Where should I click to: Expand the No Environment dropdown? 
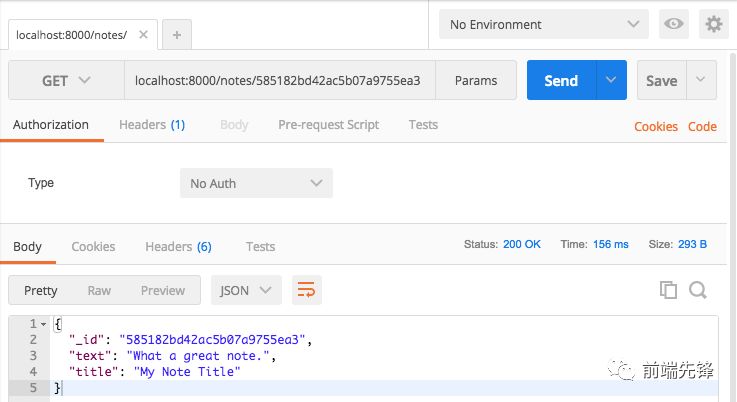point(544,24)
